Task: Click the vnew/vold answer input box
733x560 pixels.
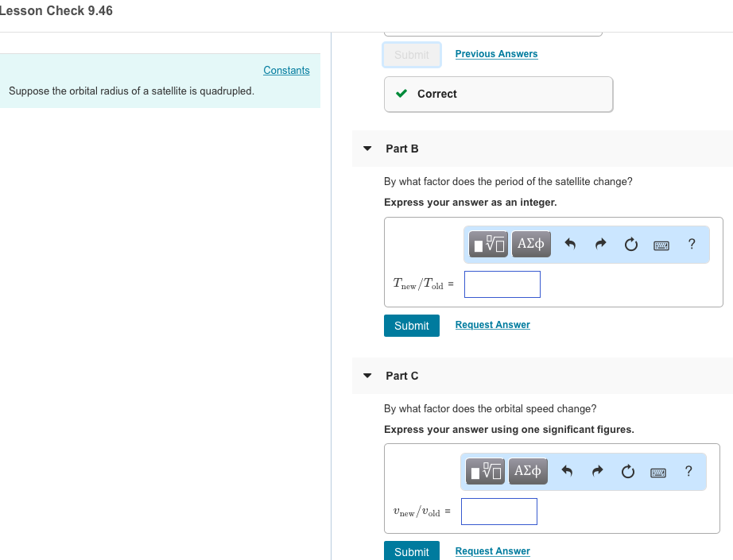Action: [x=498, y=511]
